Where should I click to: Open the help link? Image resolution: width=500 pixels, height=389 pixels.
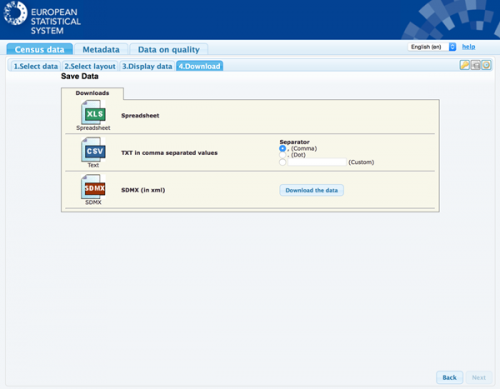tap(468, 47)
